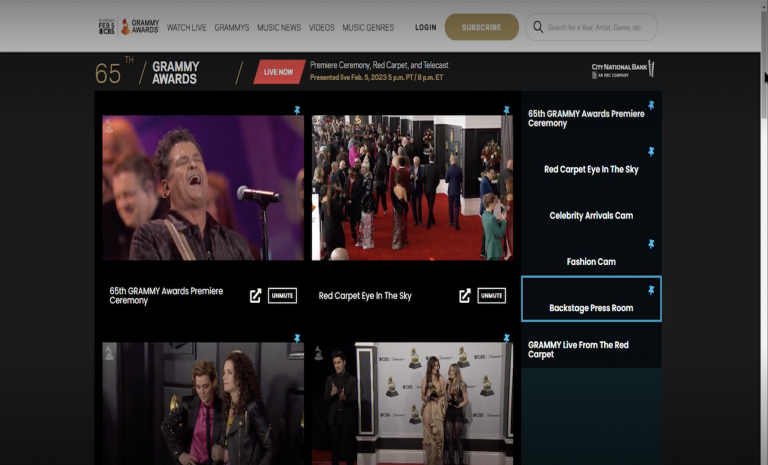The image size is (768, 465).
Task: Click the red carpet crowd video thumbnail
Action: click(x=412, y=188)
